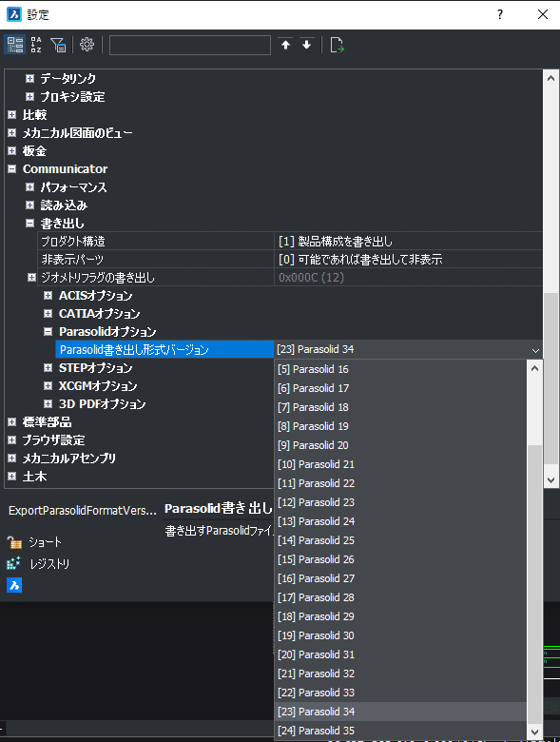This screenshot has height=742, width=560.
Task: Expand the 比較 category
Action: (x=11, y=114)
